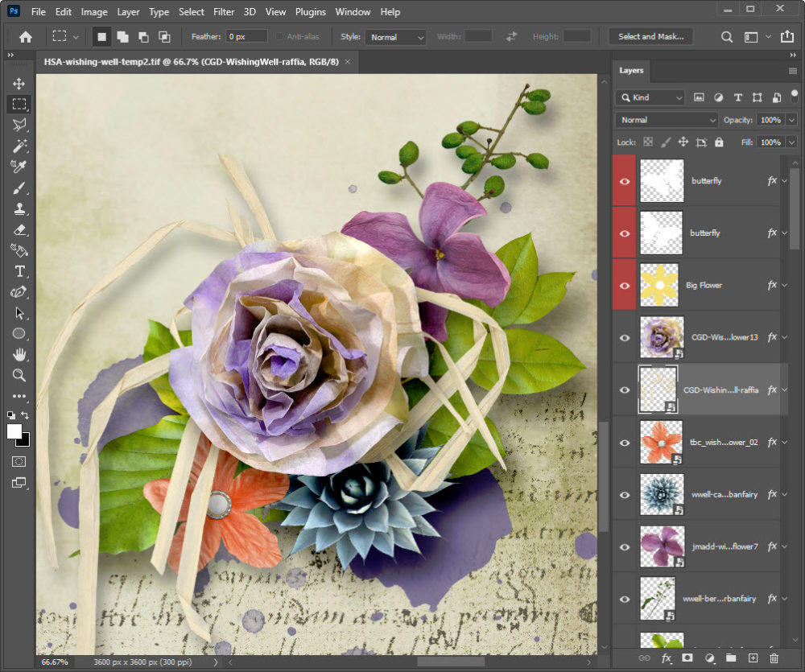Select the Eyedropper tool
Screen dimensions: 805x672
(19, 167)
